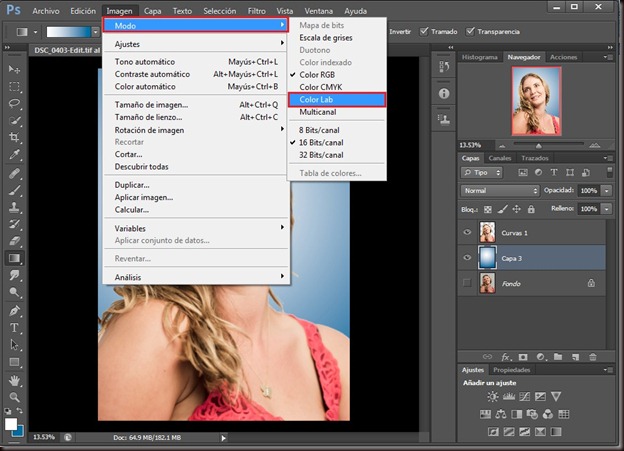The image size is (624, 451).
Task: Select the Clone Stamp tool
Action: pos(14,207)
